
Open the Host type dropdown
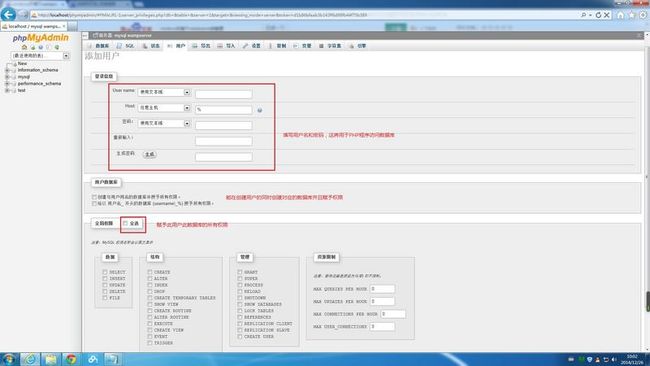coord(164,108)
